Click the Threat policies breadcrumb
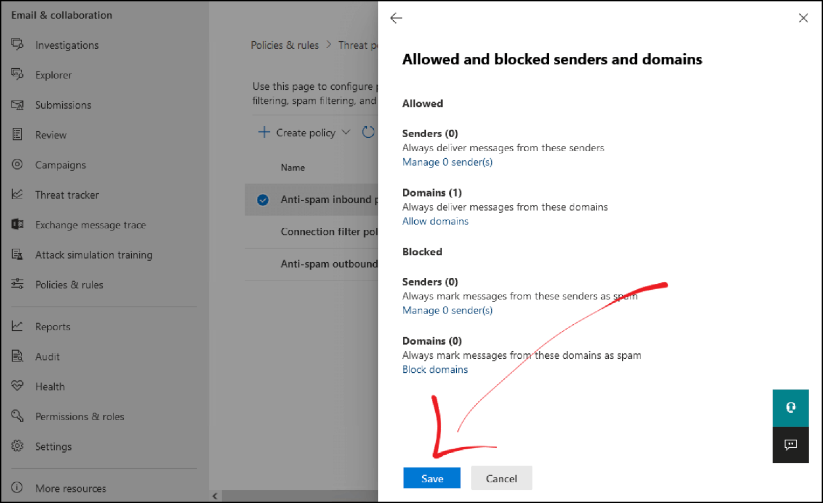The width and height of the screenshot is (823, 504). 358,45
